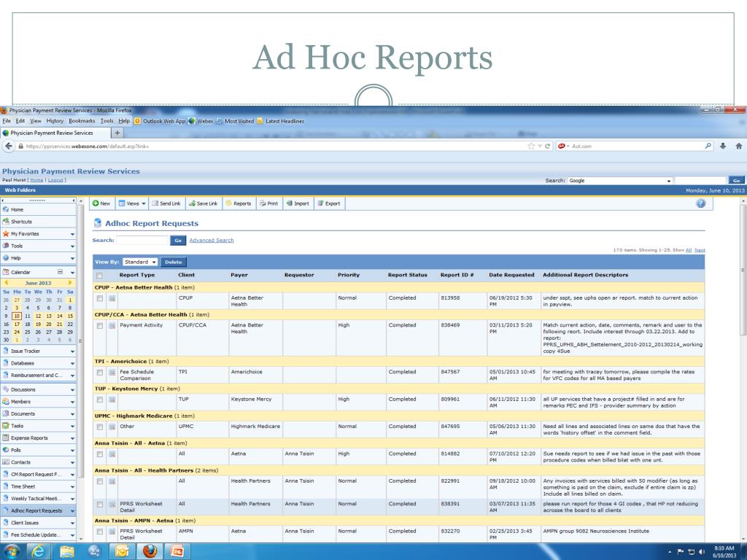Open the View By Standard dropdown

(140, 262)
